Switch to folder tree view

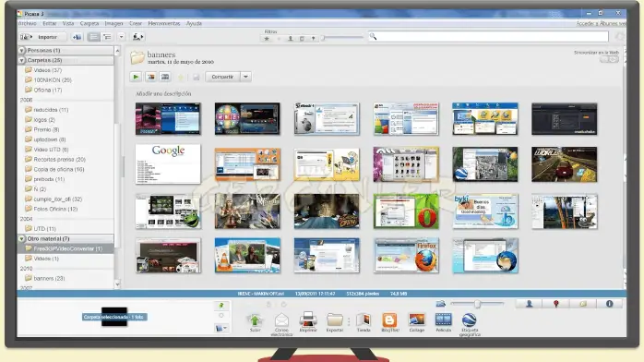[x=107, y=37]
